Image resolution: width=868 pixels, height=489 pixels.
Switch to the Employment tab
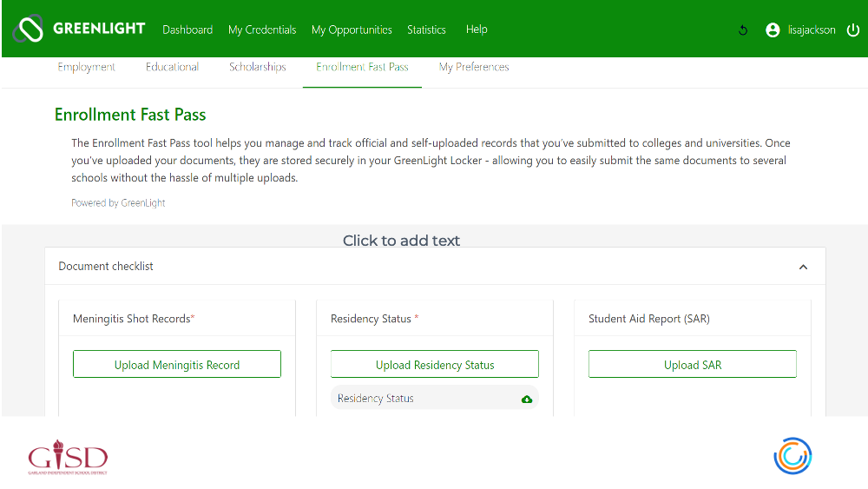pos(87,67)
